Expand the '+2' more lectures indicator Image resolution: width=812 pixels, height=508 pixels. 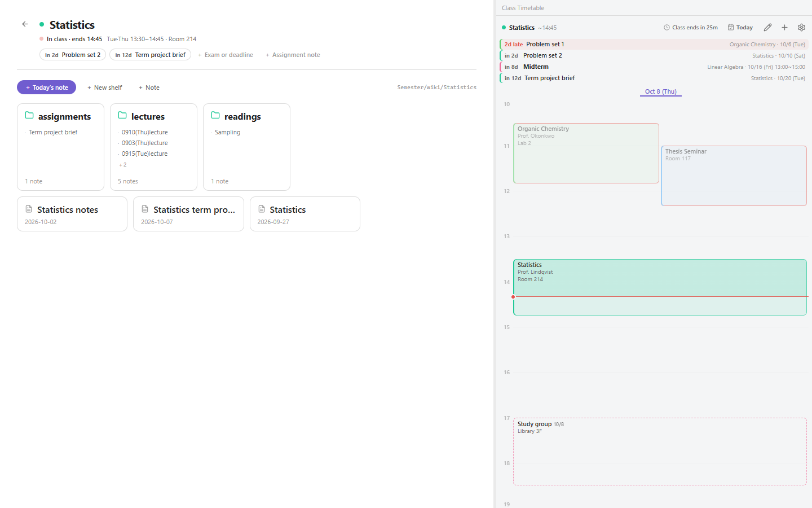tap(122, 165)
